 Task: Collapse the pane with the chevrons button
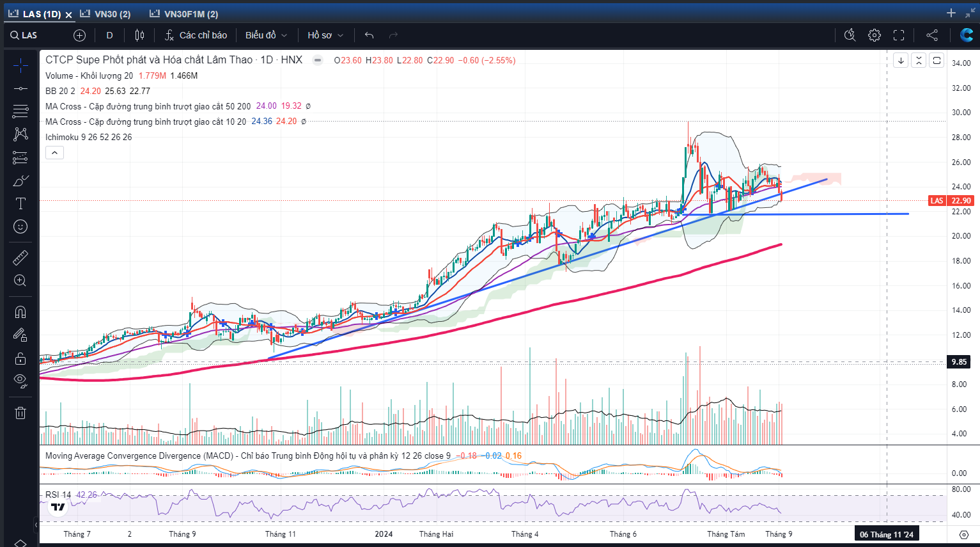[919, 61]
